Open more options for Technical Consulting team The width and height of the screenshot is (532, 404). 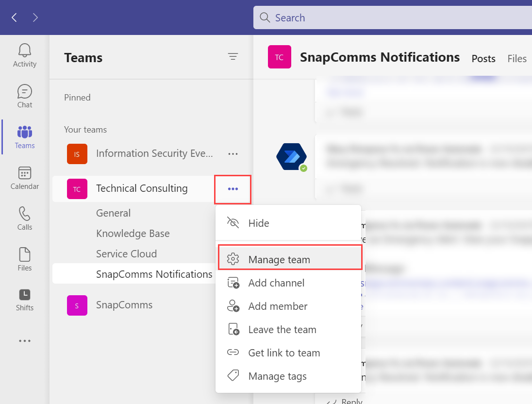[x=233, y=189]
